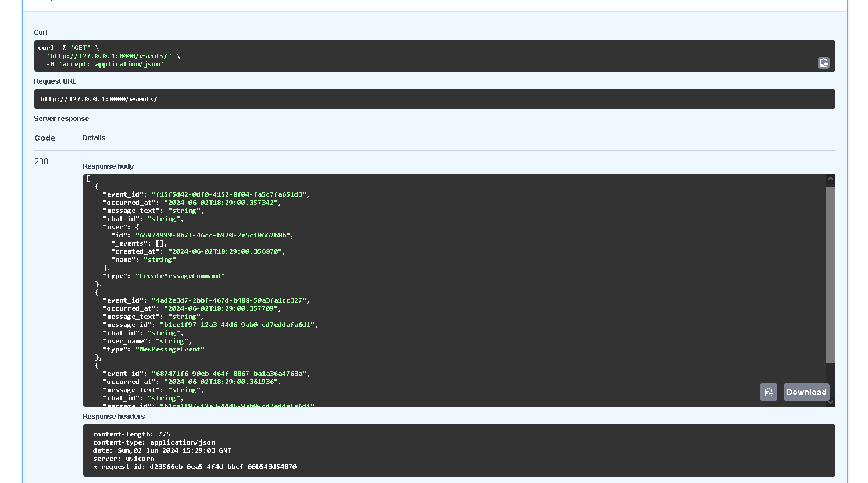This screenshot has width=868, height=483.
Task: Click the date: Sun,02 Jun 2024 header
Action: (x=162, y=450)
